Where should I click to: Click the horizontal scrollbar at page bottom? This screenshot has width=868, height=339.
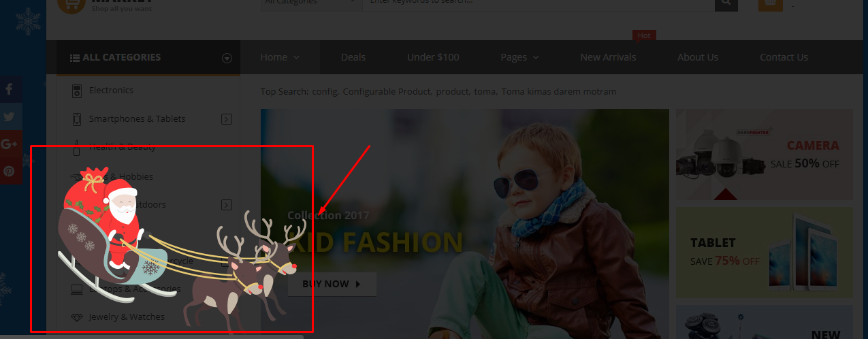click(151, 336)
